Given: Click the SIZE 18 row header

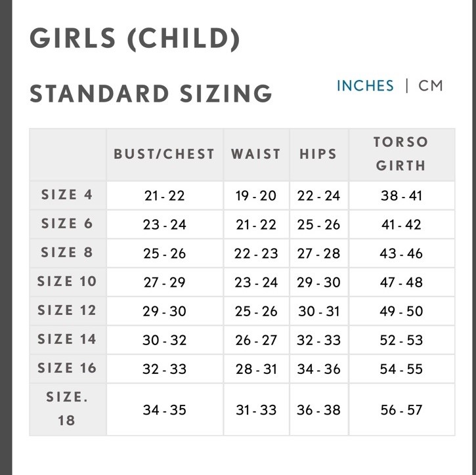Looking at the screenshot, I should point(68,409).
